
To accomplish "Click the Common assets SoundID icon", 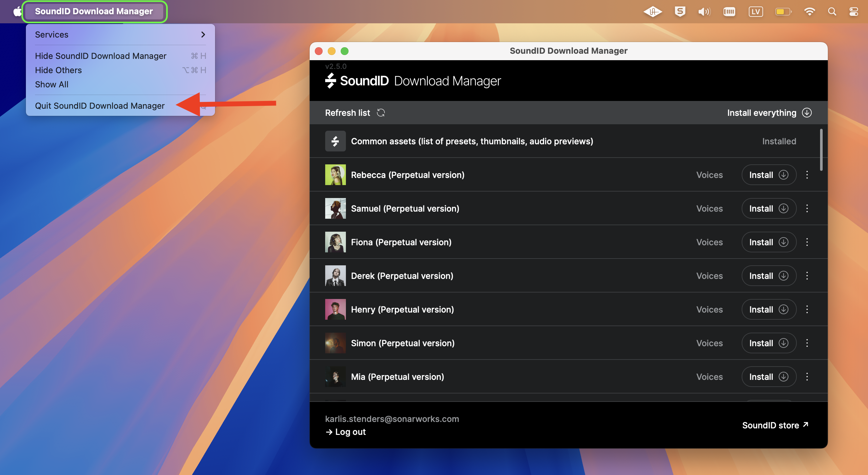I will point(335,141).
